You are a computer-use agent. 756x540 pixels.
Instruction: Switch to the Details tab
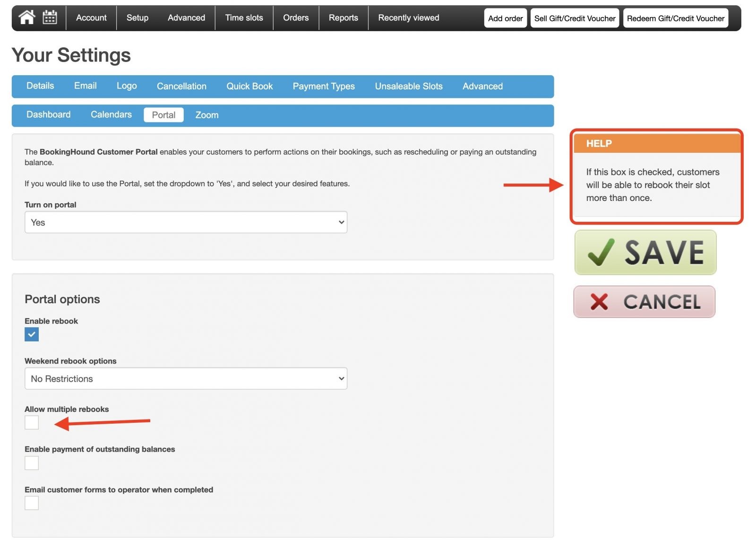click(40, 86)
